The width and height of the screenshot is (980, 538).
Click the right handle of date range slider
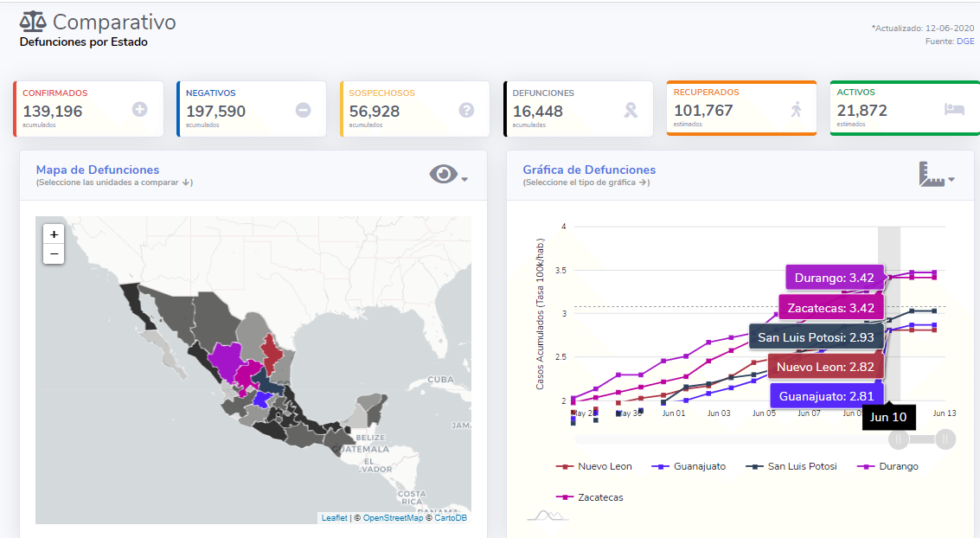945,439
